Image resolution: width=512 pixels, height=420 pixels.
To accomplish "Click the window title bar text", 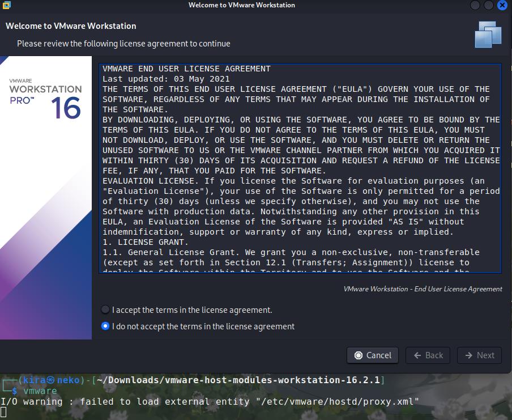I will (x=242, y=5).
